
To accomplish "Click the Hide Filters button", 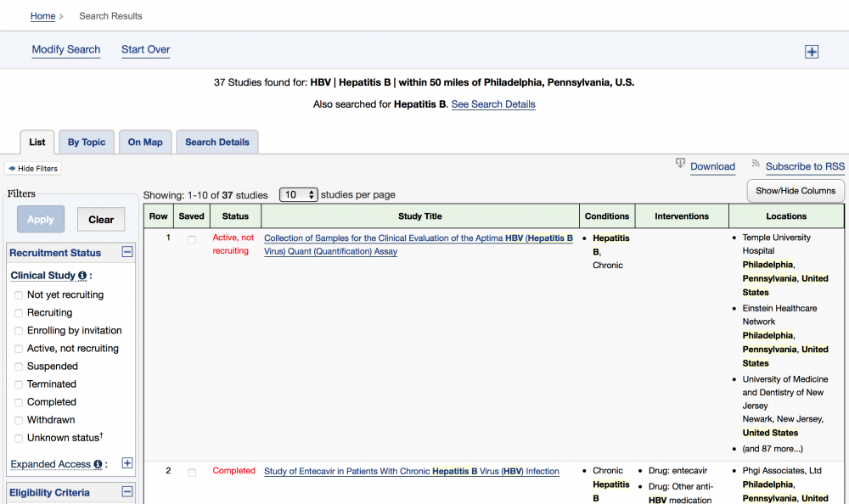I will (33, 169).
